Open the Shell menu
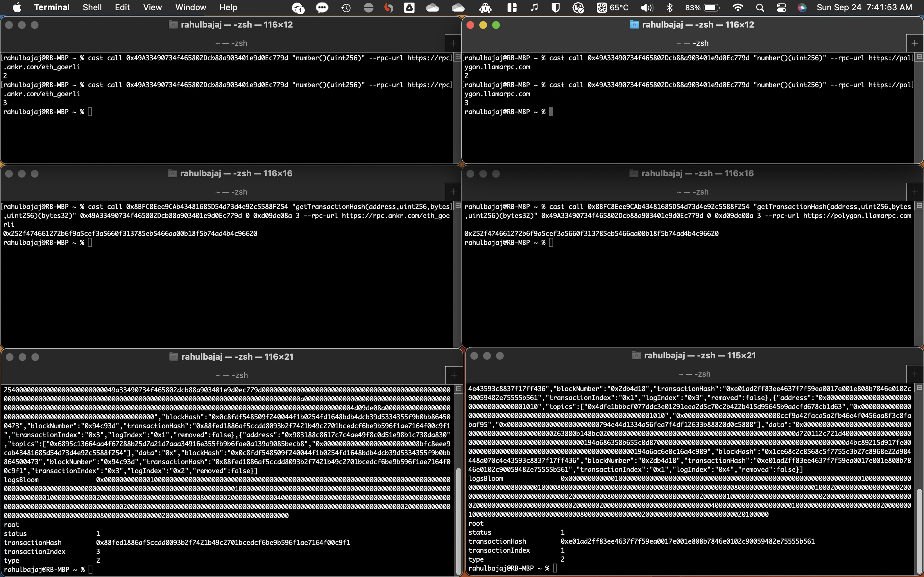The width and height of the screenshot is (924, 577). [x=92, y=8]
